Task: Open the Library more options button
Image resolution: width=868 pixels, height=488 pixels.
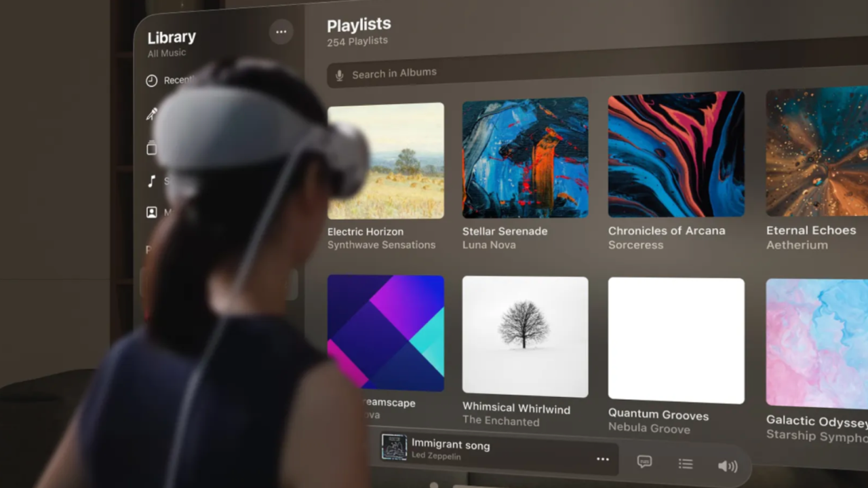Action: click(x=281, y=31)
